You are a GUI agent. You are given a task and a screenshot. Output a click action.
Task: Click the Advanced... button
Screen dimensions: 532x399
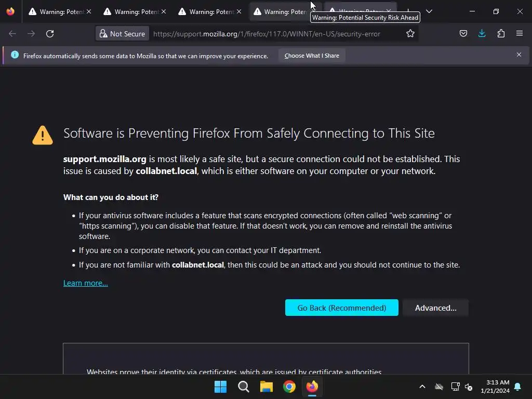[436, 308]
